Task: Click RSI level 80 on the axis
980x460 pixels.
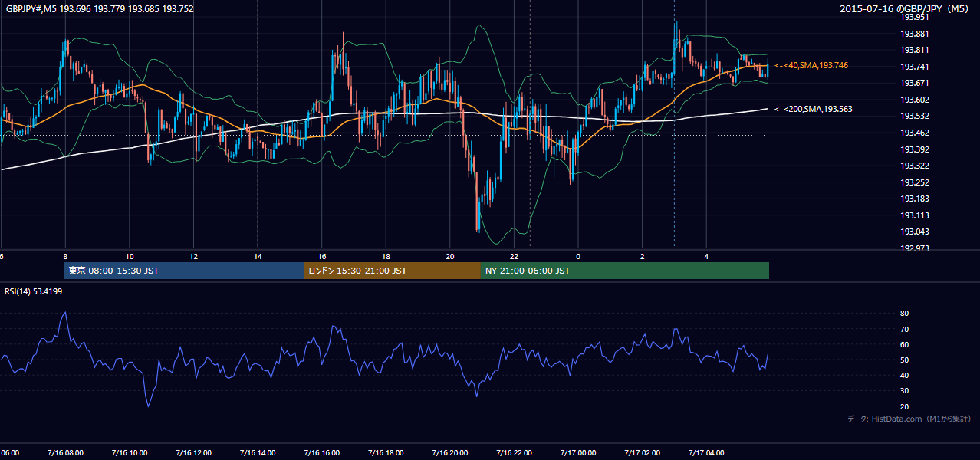Action: (x=905, y=314)
